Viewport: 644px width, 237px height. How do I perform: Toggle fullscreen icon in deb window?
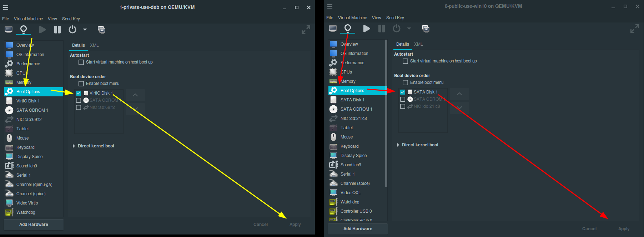(x=306, y=30)
